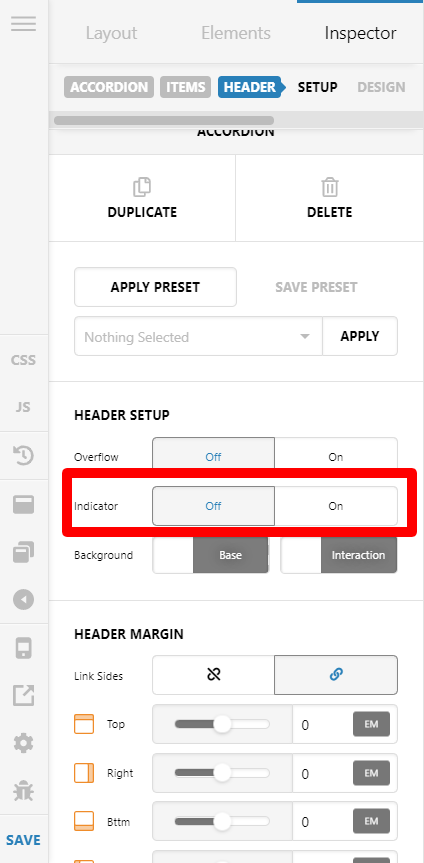Switch to the Elements tab
This screenshot has width=424, height=863.
click(236, 33)
